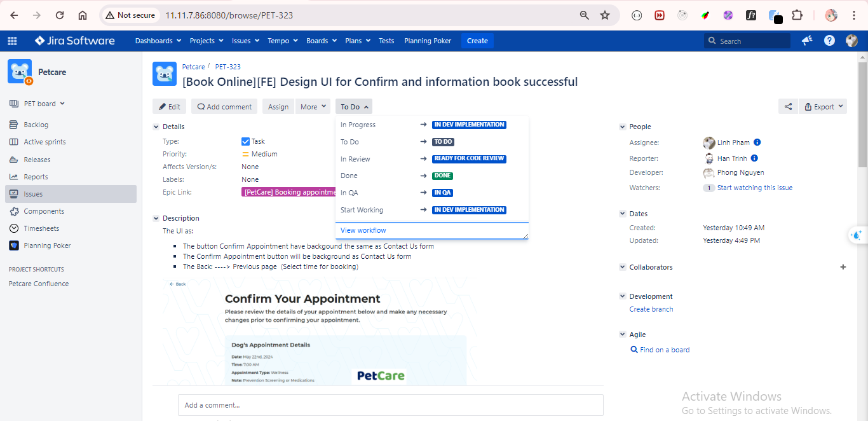Click the browser home icon
Viewport: 868px width, 421px height.
(83, 15)
